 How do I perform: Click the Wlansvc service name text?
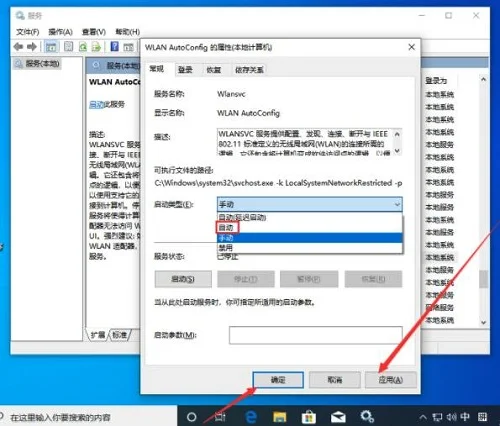[231, 94]
